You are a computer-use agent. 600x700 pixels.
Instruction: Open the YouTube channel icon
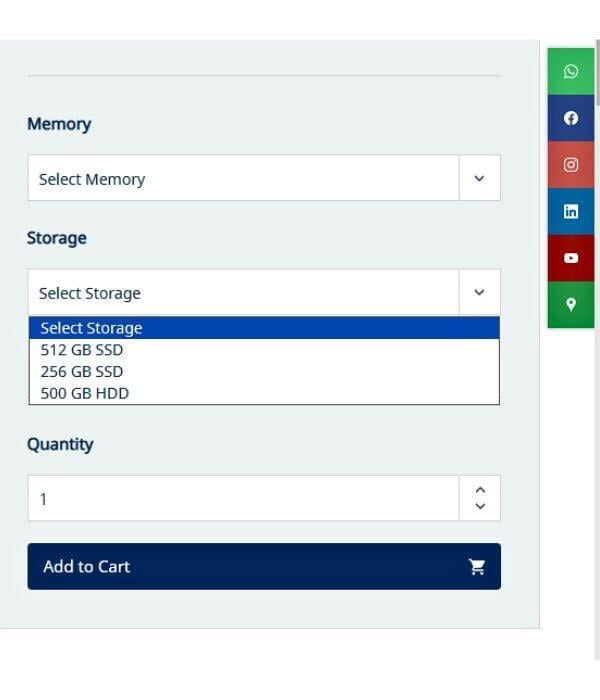pyautogui.click(x=571, y=258)
